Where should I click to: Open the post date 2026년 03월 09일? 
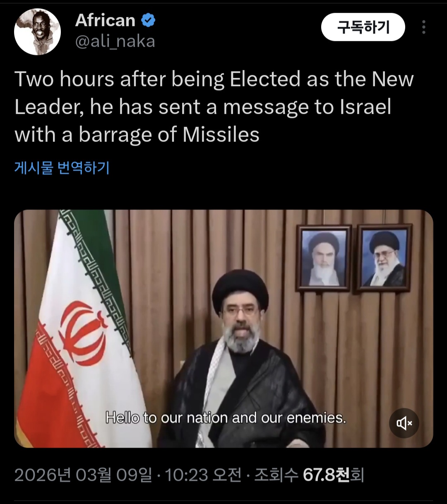[83, 475]
